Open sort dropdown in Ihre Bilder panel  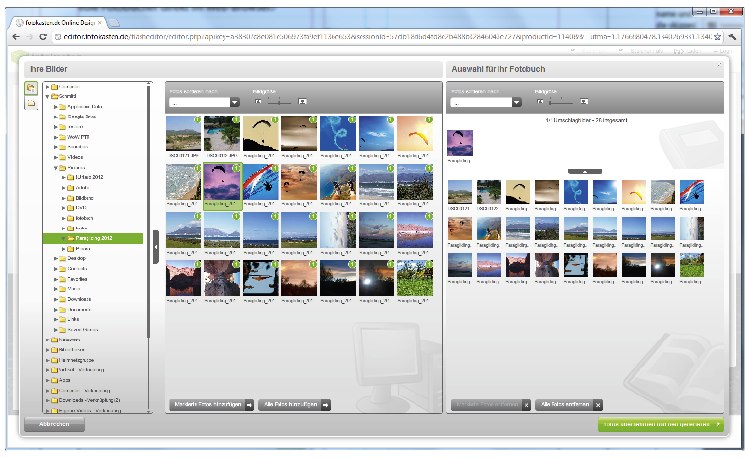(x=235, y=102)
